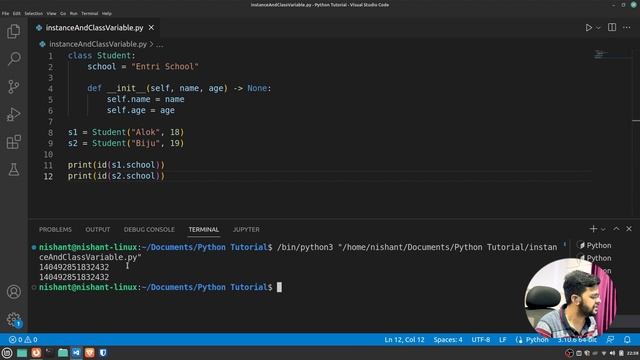The image size is (640, 360).
Task: Select the Python language mode
Action: point(536,340)
